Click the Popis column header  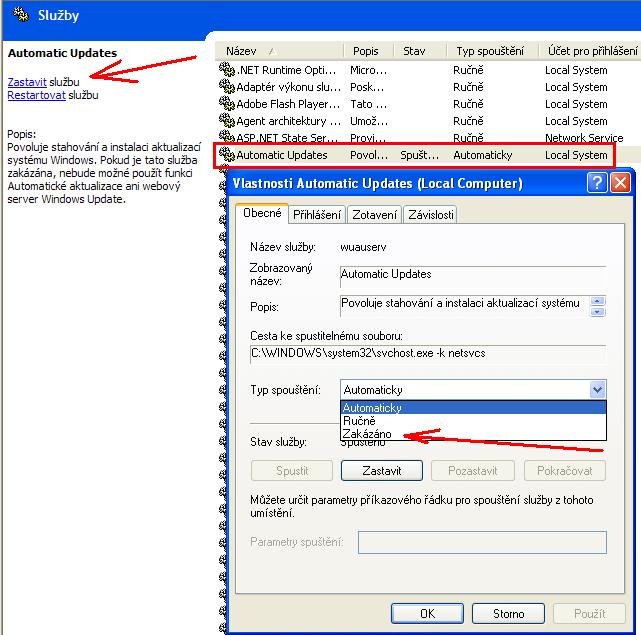tap(368, 51)
